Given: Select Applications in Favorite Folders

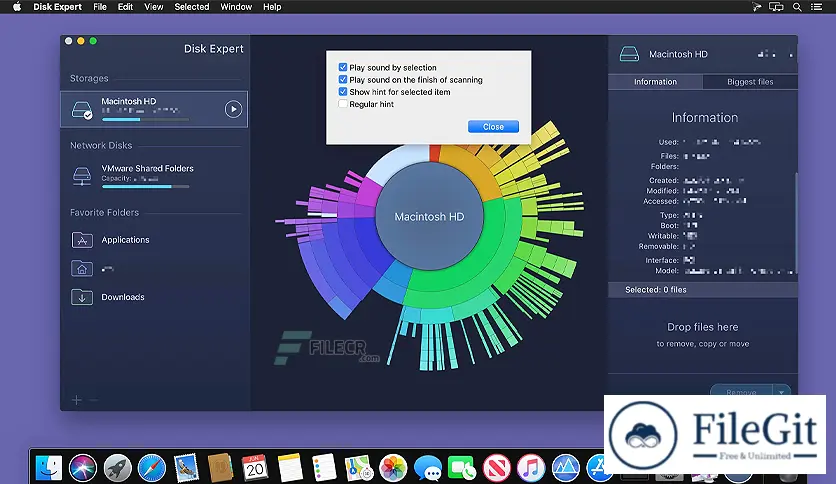Looking at the screenshot, I should coord(125,240).
